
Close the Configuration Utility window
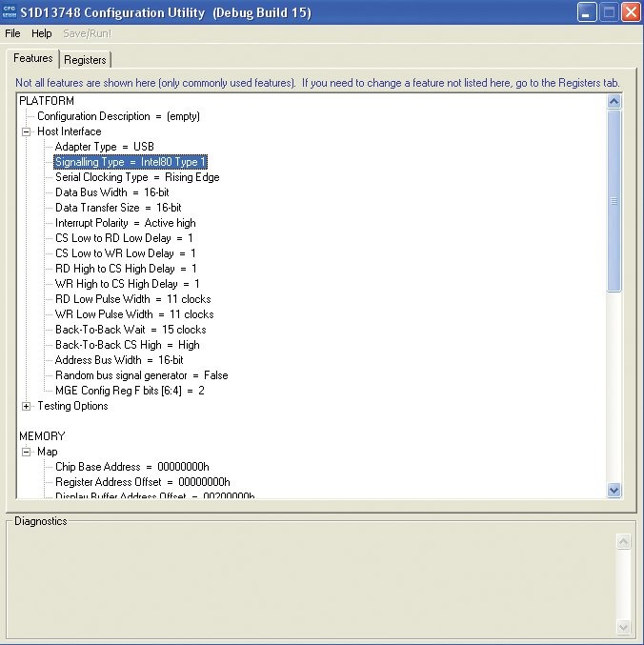coord(632,12)
